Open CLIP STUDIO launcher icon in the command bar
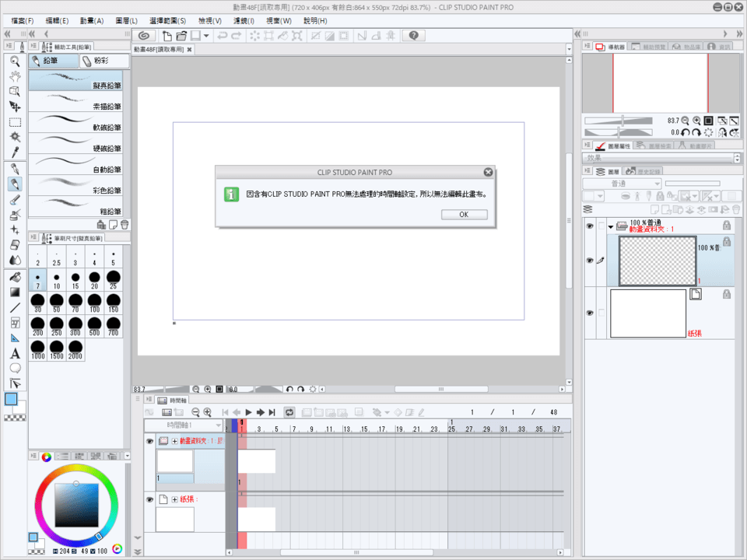The height and width of the screenshot is (560, 747). (x=144, y=36)
